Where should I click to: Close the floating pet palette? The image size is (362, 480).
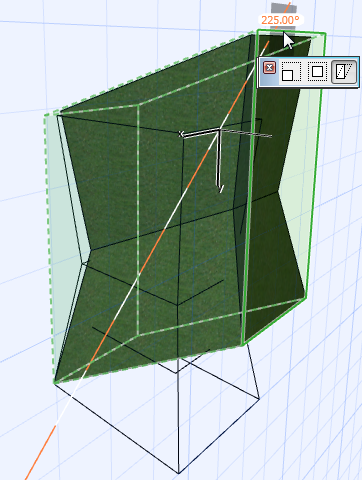[x=269, y=68]
